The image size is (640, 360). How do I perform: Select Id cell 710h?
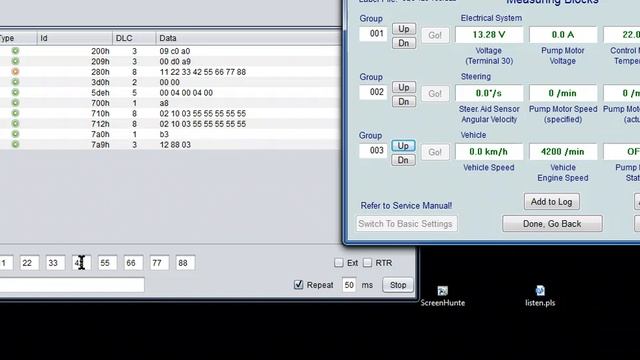(x=100, y=113)
